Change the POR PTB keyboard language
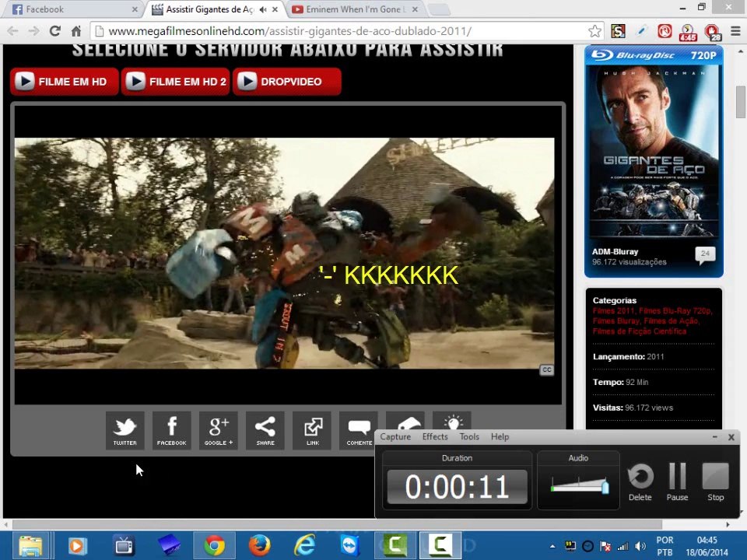Image resolution: width=747 pixels, height=560 pixels. tap(665, 546)
